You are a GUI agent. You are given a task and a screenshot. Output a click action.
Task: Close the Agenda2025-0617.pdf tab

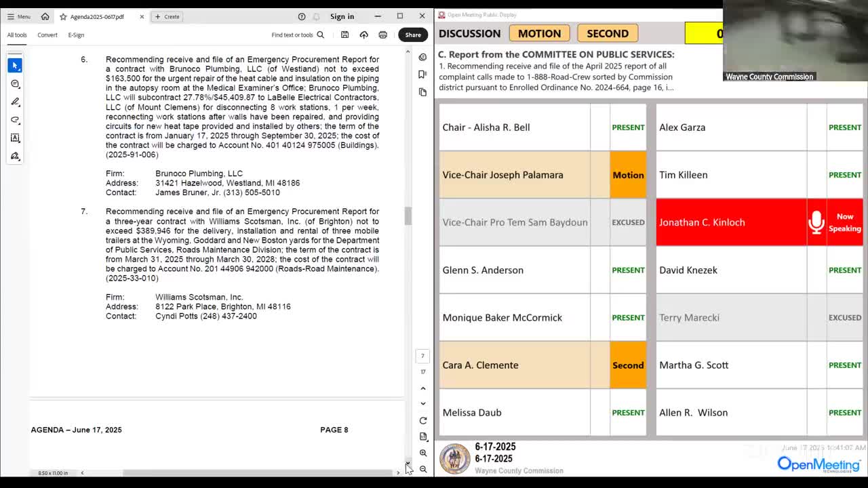point(142,16)
